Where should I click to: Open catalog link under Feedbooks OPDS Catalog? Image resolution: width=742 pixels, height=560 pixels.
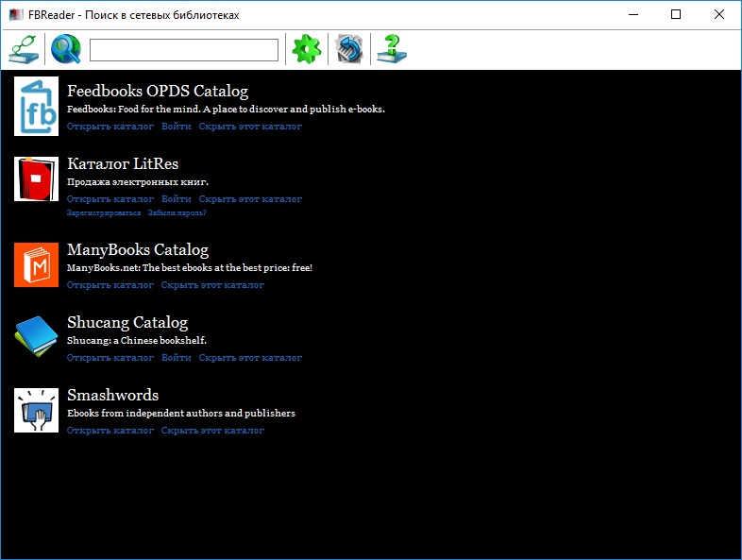point(110,127)
